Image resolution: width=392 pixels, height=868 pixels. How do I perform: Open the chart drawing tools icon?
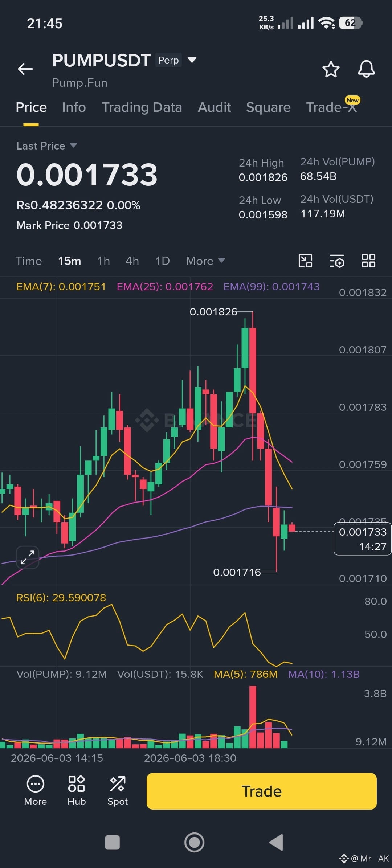tap(305, 261)
